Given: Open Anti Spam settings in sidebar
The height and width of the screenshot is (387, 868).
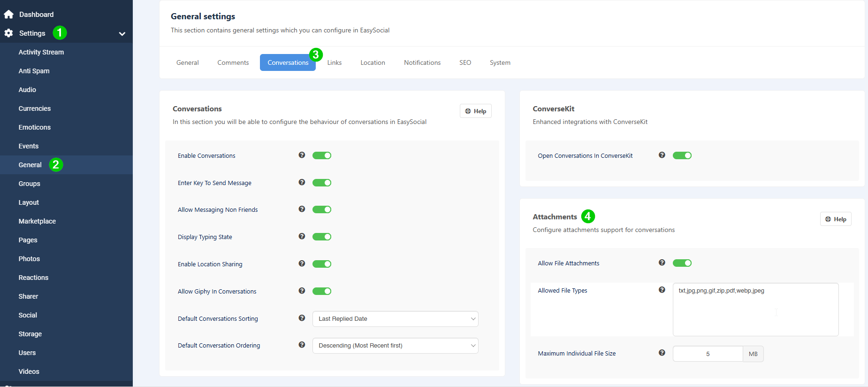Looking at the screenshot, I should [34, 71].
